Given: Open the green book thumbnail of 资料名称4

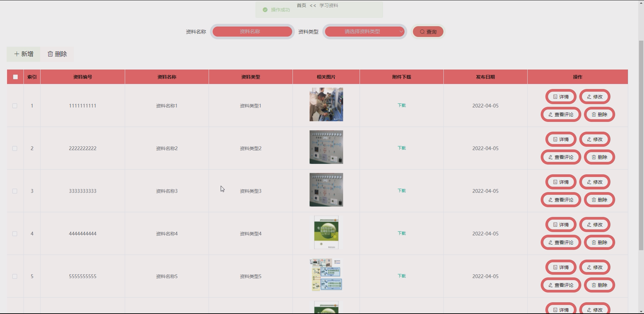Looking at the screenshot, I should [x=326, y=232].
